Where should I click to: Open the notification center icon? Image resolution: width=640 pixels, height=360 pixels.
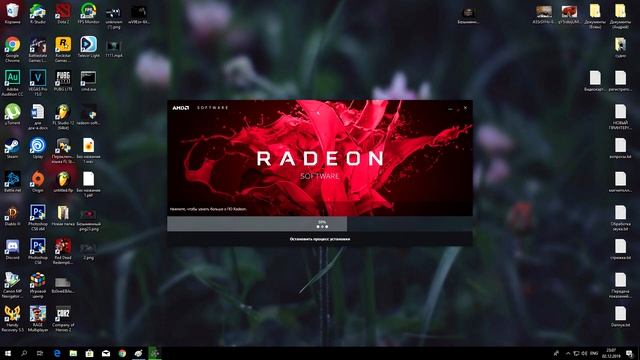click(x=629, y=353)
